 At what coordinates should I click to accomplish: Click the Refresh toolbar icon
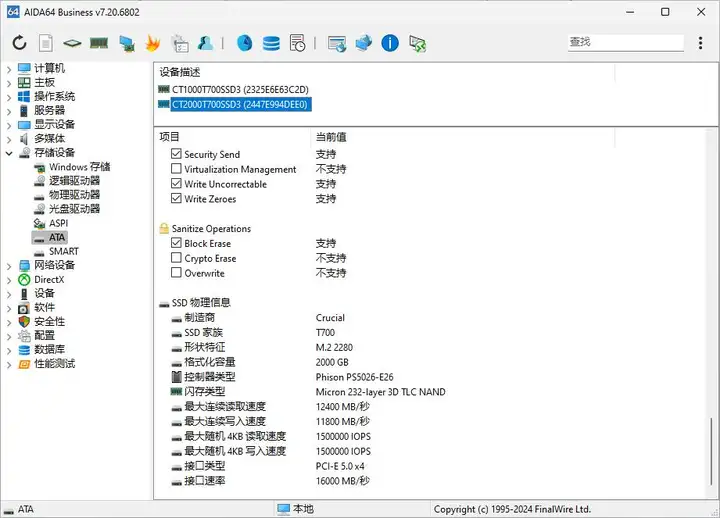coord(19,43)
